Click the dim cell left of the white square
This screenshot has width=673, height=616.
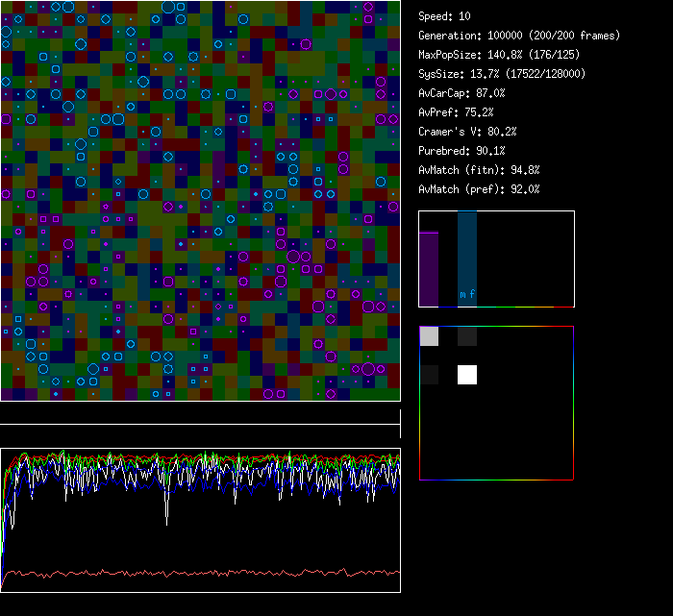click(x=429, y=375)
